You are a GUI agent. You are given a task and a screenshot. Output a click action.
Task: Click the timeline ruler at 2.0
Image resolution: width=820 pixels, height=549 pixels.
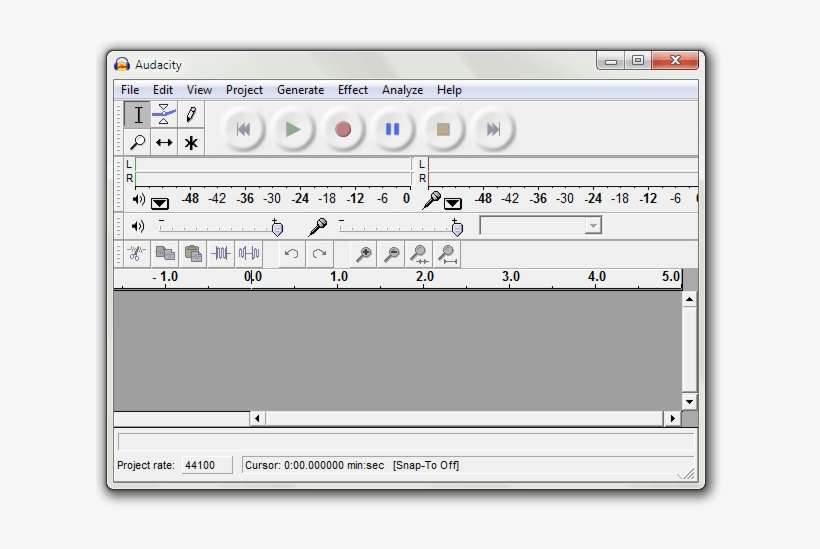[425, 277]
